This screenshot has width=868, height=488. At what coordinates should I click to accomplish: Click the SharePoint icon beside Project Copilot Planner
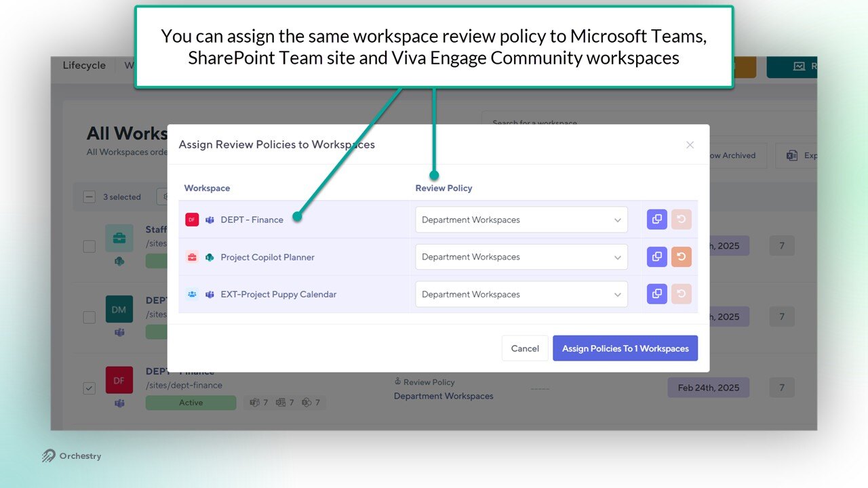click(210, 257)
